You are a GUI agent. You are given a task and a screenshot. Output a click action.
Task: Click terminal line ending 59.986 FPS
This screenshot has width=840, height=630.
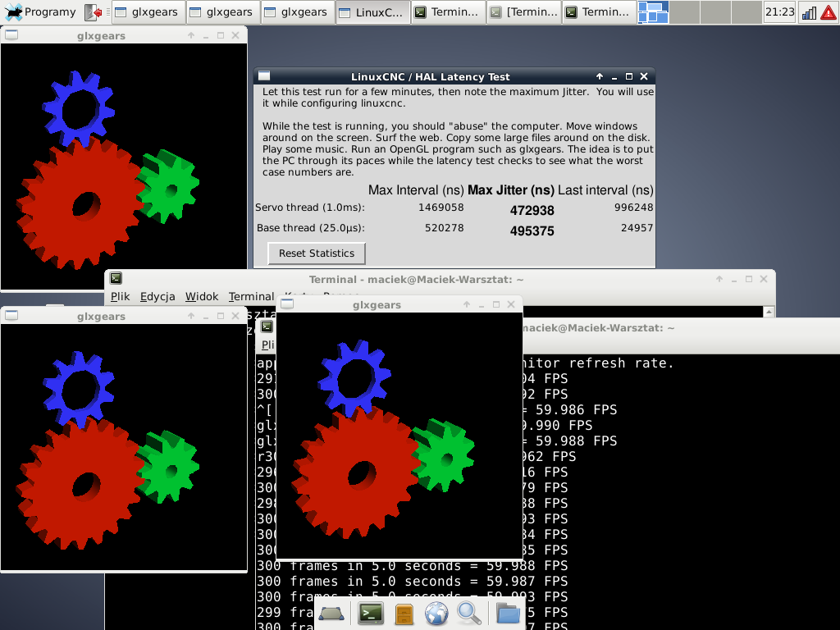(568, 410)
